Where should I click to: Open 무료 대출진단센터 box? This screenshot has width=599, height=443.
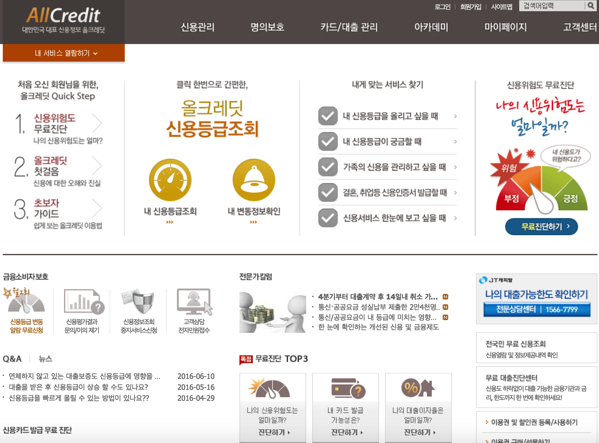[x=537, y=387]
